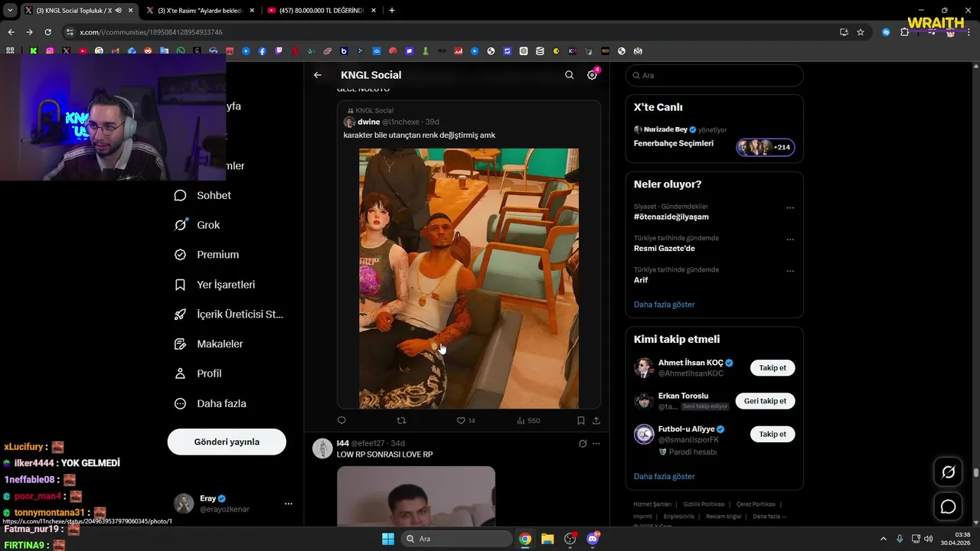Follow Ahmet İhsan KOÇ
This screenshot has height=551, width=980.
773,368
